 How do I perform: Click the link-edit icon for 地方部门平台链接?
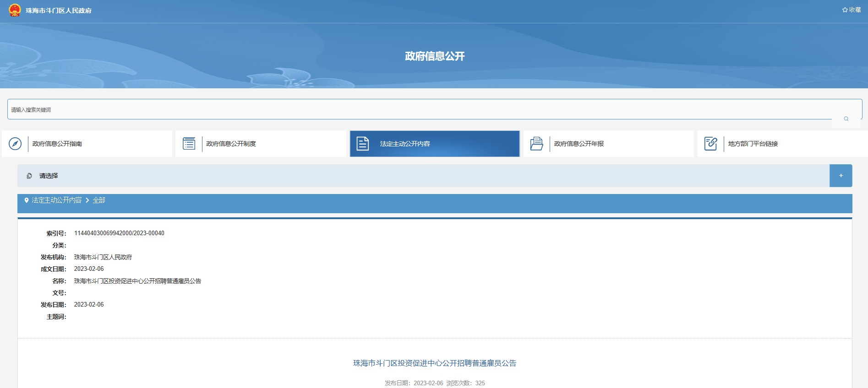click(x=710, y=144)
